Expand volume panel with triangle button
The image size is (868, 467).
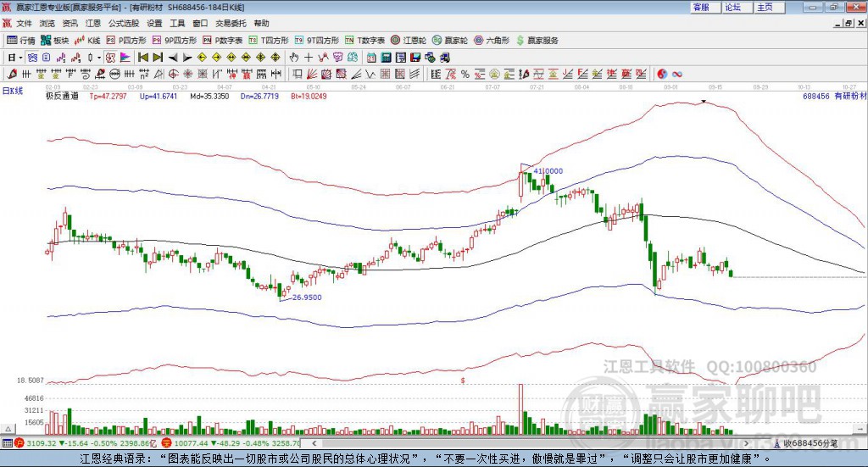(x=8, y=429)
